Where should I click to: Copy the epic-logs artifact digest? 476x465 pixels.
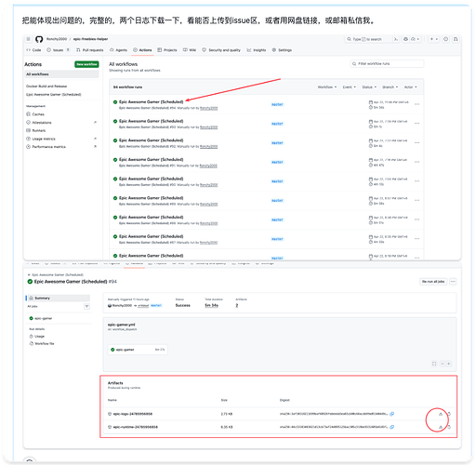(x=391, y=414)
